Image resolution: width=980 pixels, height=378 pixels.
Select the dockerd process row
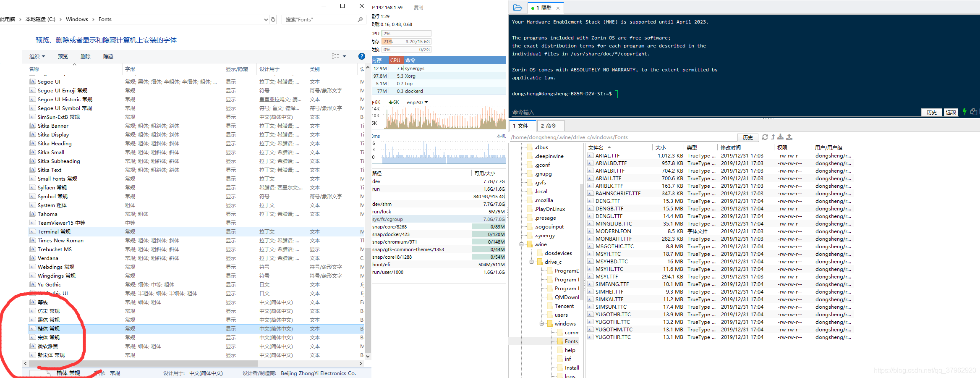(439, 91)
